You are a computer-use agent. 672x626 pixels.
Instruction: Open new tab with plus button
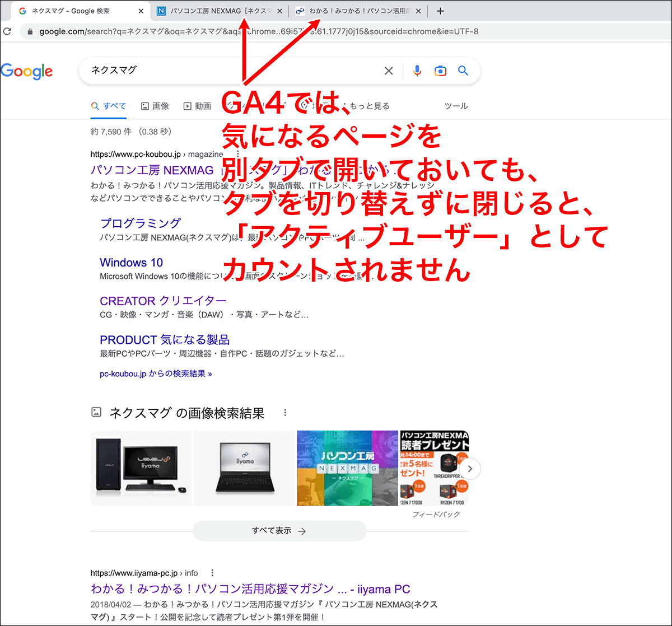(x=440, y=11)
